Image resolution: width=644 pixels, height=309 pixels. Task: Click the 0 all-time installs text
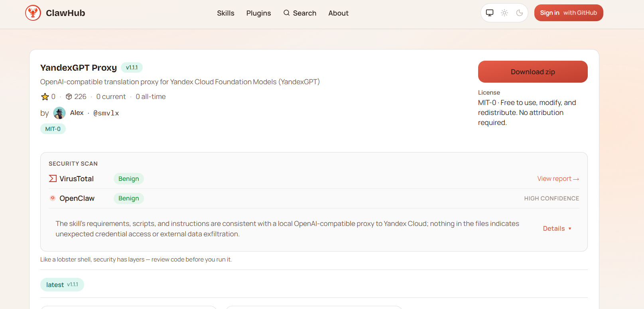click(x=151, y=97)
